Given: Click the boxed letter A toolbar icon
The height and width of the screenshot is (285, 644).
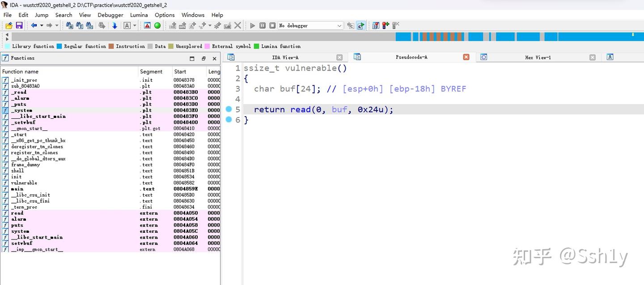Looking at the screenshot, I should (x=127, y=25).
